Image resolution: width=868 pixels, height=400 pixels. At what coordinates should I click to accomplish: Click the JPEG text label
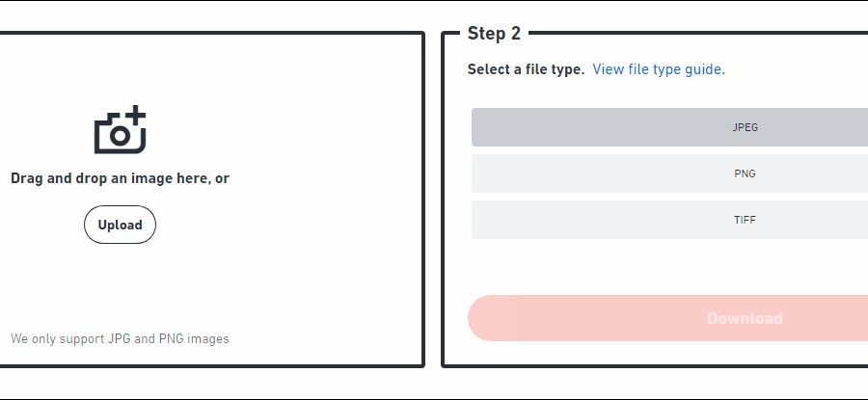745,127
